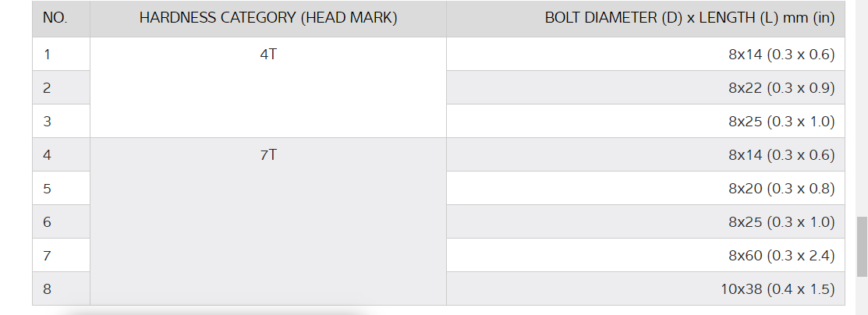Select the 8x20 (0.3 x 0.8) bolt size

pos(781,189)
